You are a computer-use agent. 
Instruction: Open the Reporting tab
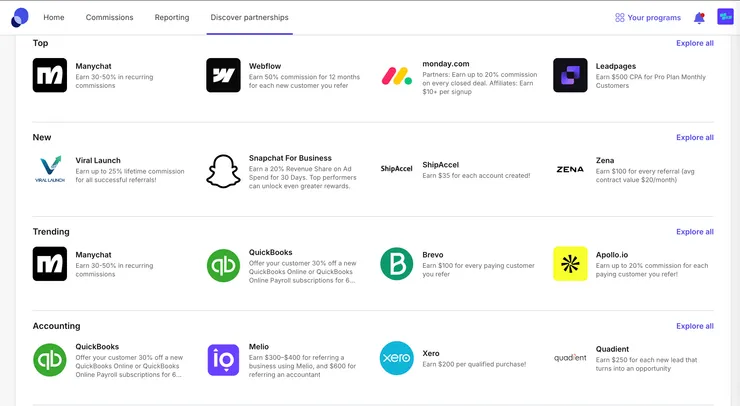tap(172, 18)
